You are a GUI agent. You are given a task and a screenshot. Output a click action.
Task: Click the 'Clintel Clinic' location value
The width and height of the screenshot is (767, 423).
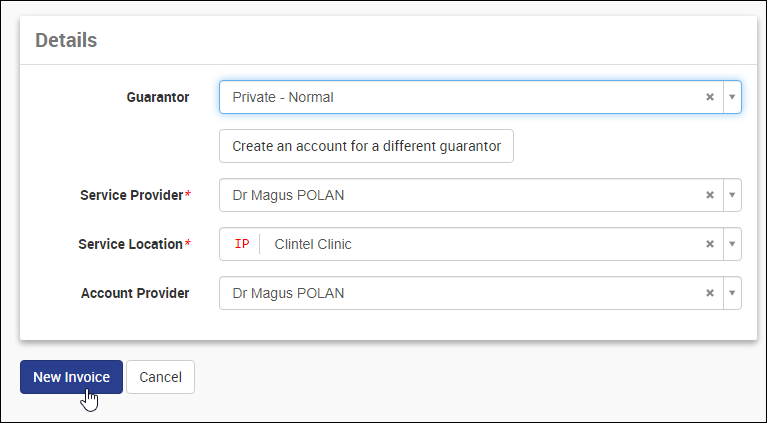pos(313,244)
